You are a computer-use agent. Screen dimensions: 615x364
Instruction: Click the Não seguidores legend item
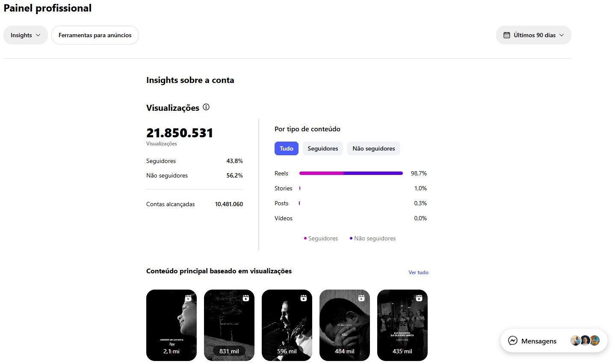click(373, 238)
